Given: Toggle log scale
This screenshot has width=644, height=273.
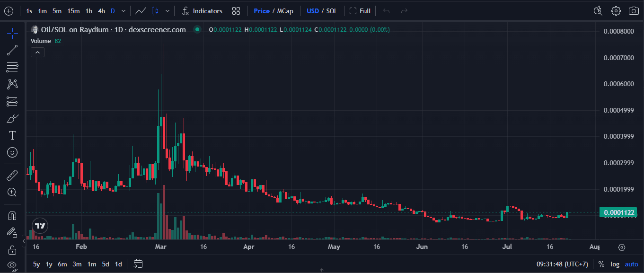Looking at the screenshot, I should coord(615,264).
